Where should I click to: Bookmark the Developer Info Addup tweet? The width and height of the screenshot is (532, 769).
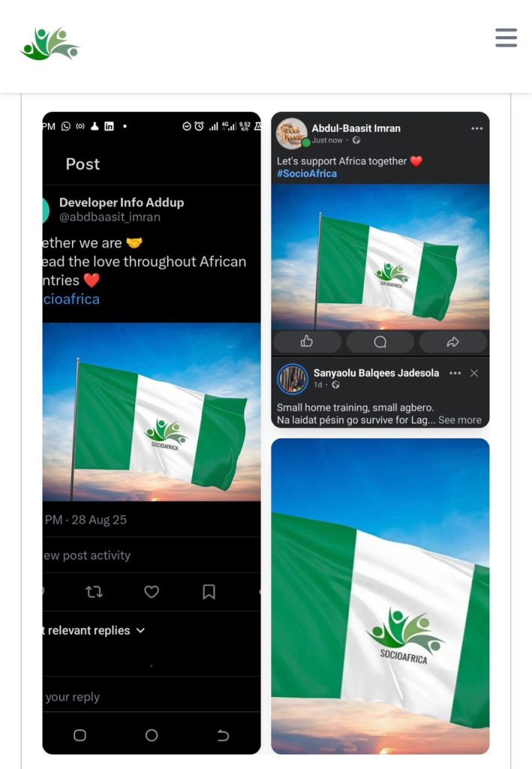click(209, 592)
